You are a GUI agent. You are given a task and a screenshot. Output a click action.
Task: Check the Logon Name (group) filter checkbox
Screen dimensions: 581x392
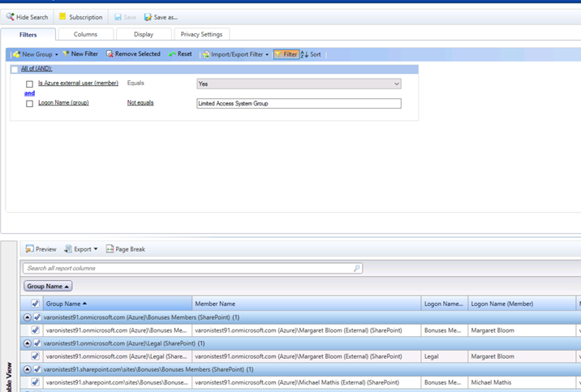(x=30, y=104)
